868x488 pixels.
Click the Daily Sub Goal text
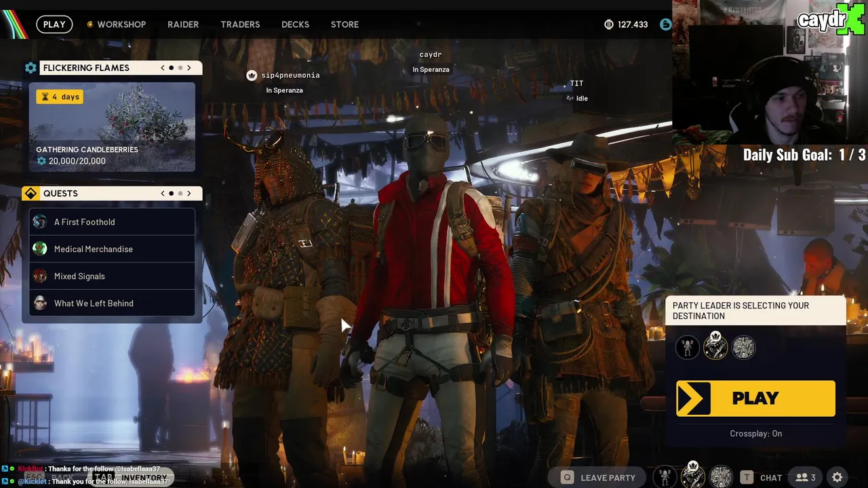pyautogui.click(x=804, y=155)
